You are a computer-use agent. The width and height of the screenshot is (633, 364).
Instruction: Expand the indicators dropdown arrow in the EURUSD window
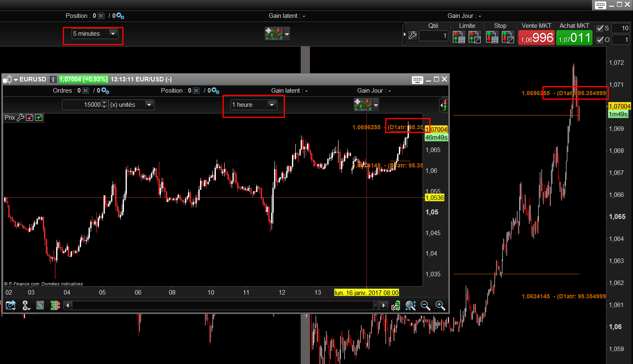(376, 105)
